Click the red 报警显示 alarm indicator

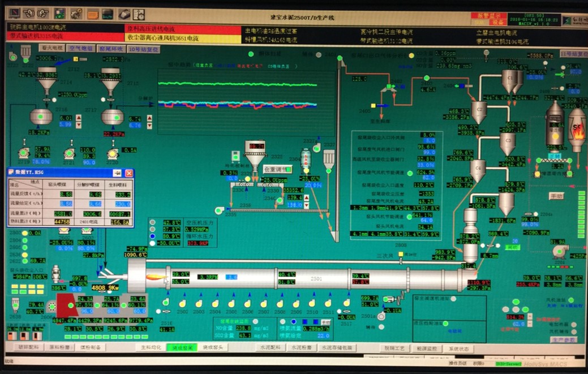click(x=488, y=16)
